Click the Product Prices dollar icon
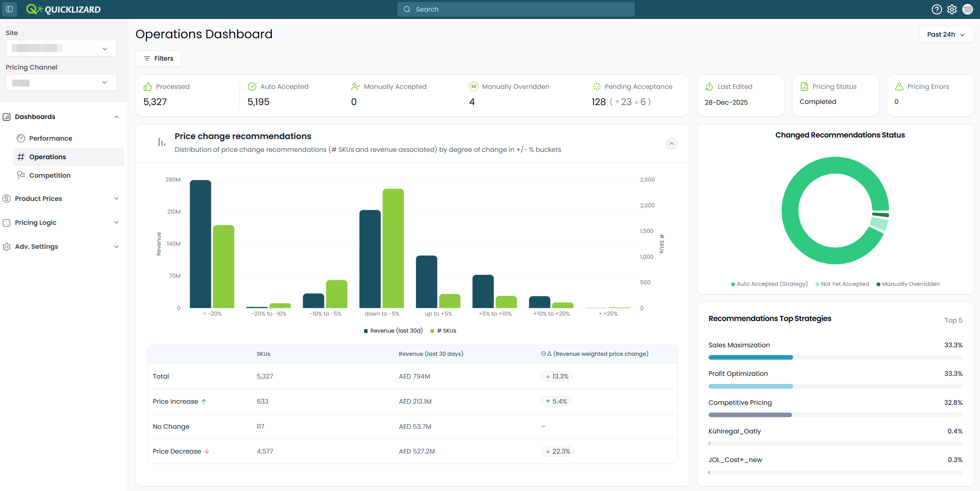Screen dimensions: 980x491 click(7, 199)
